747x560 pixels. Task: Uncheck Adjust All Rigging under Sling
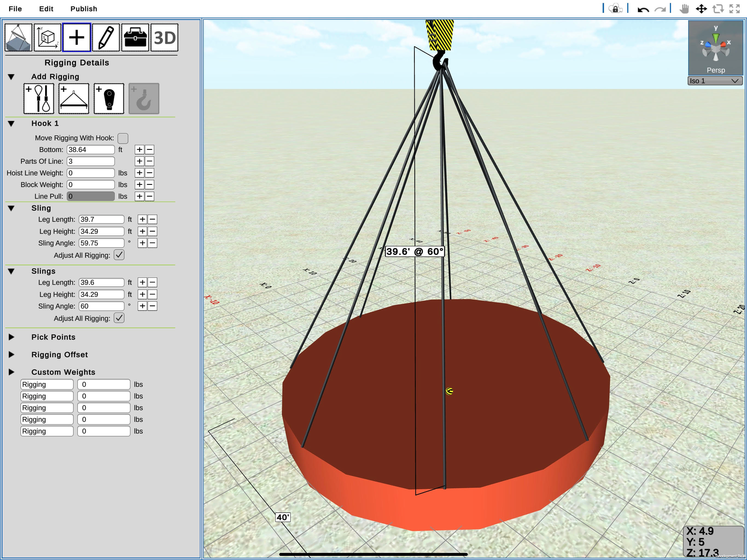pyautogui.click(x=119, y=255)
